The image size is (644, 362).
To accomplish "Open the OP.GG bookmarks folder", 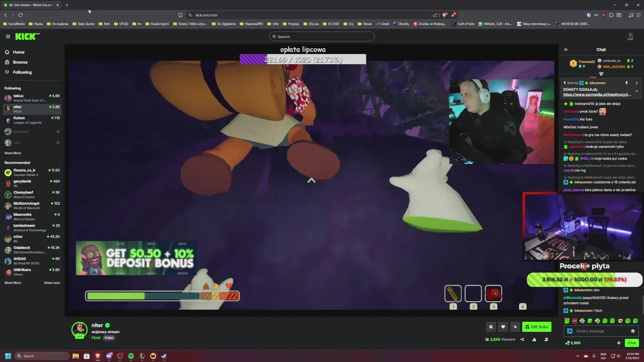I will click(x=122, y=24).
